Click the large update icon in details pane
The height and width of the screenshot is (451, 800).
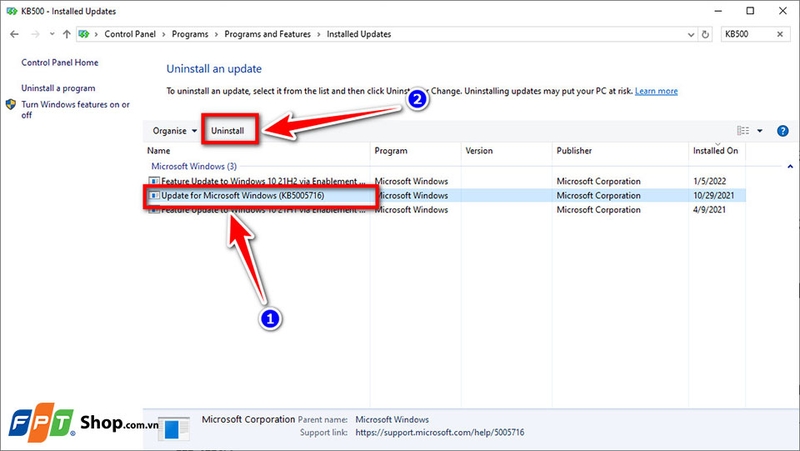coord(173,429)
